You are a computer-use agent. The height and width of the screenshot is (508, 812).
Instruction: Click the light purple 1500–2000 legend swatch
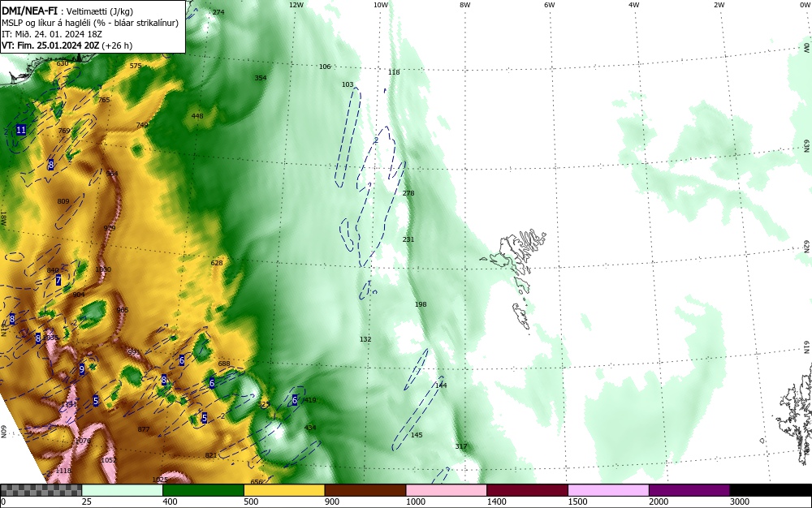coord(608,490)
